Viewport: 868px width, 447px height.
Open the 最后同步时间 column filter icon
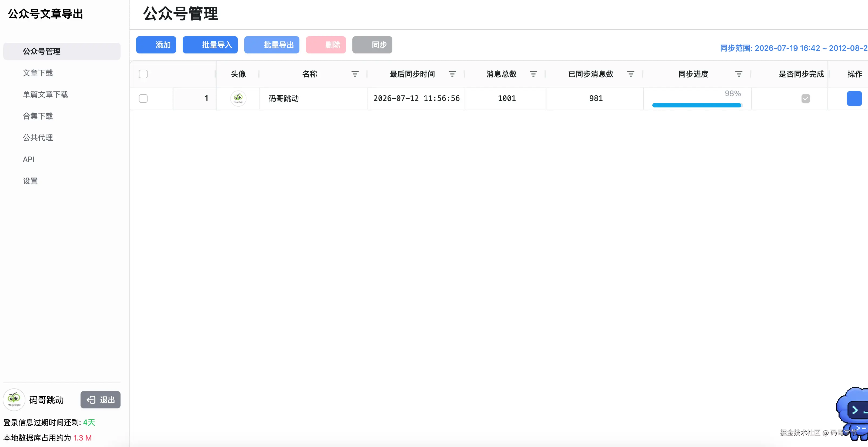coord(452,74)
